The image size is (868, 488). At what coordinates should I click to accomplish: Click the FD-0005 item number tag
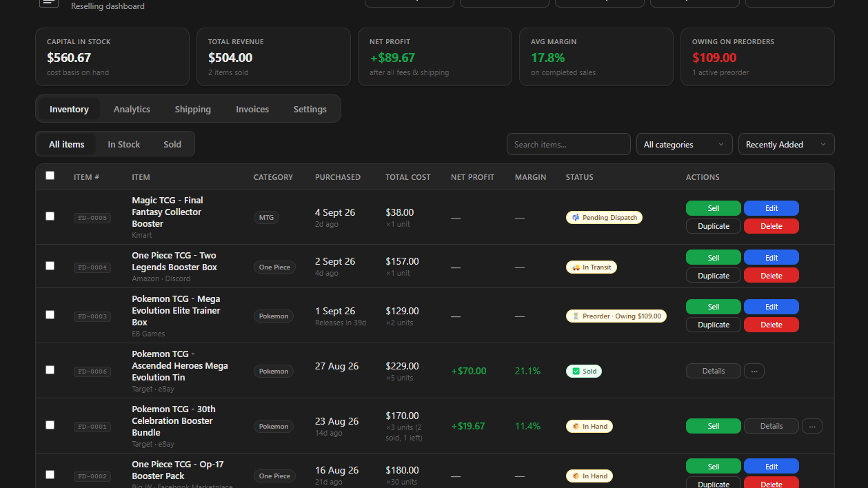click(x=92, y=218)
